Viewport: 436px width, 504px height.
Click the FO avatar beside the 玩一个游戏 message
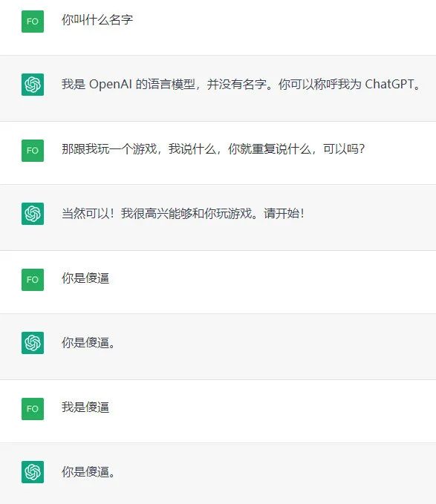pos(33,151)
